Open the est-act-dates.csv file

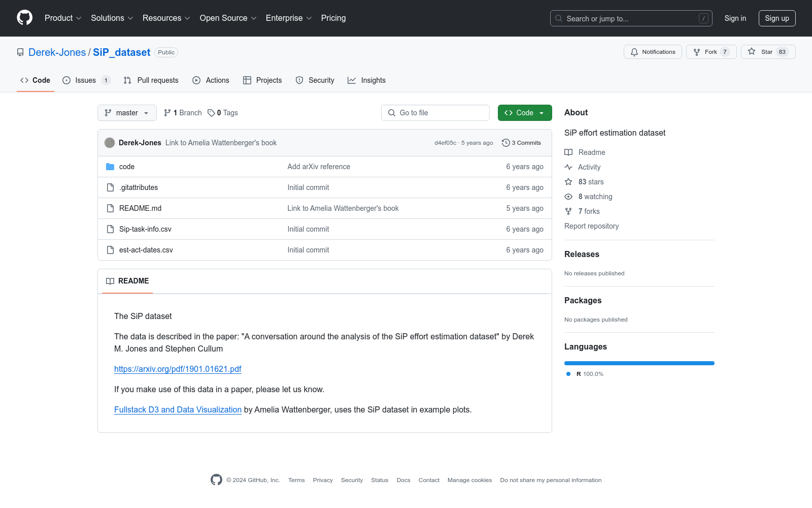146,250
